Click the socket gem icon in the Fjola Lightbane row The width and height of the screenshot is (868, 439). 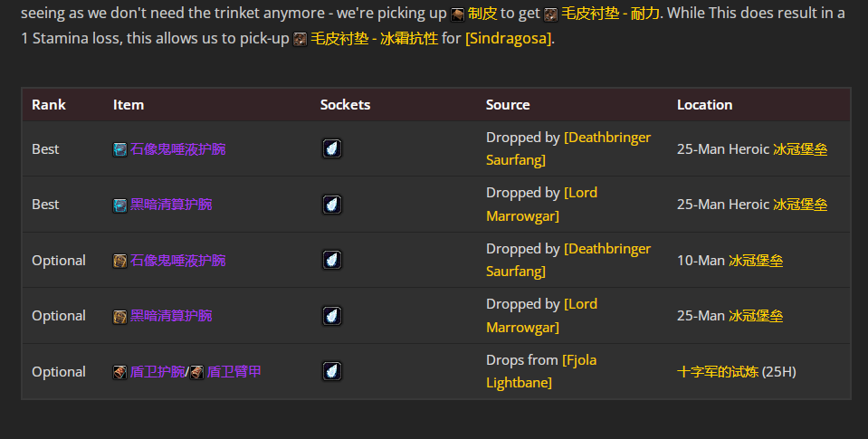pyautogui.click(x=332, y=371)
